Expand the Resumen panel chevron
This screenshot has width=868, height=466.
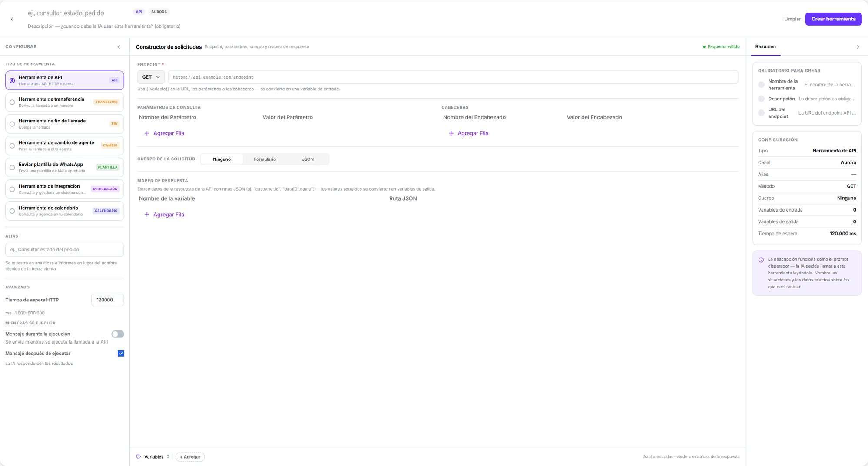coord(858,47)
